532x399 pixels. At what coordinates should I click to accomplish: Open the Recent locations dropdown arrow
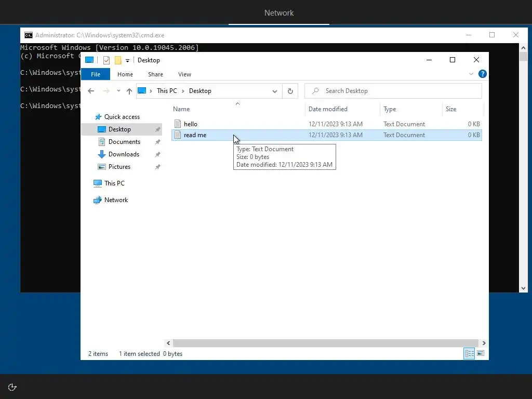(x=118, y=91)
